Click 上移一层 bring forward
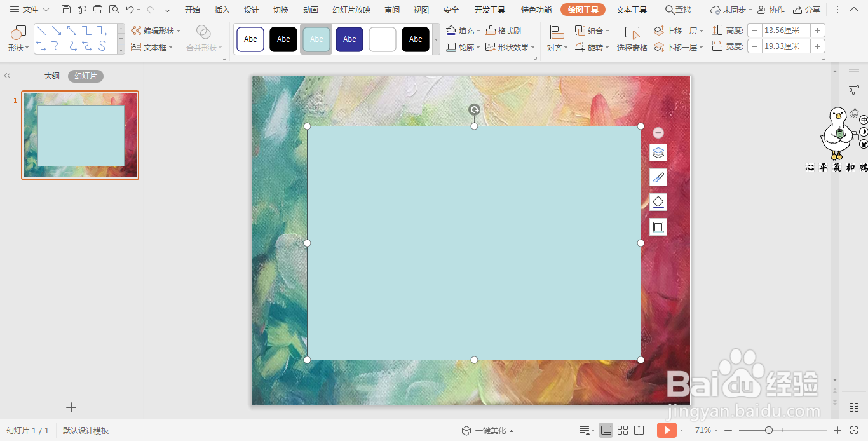Screen dimensions: 868x441 click(678, 31)
